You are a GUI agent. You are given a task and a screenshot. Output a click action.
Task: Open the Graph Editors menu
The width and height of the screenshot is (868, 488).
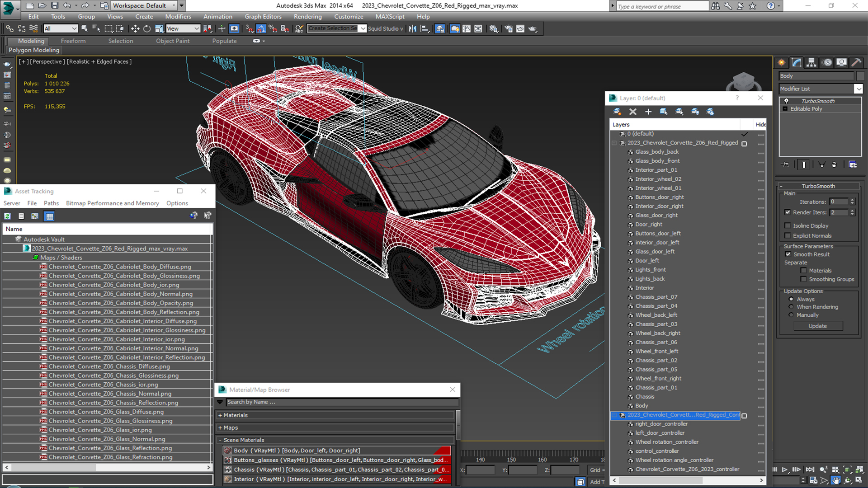pos(263,16)
